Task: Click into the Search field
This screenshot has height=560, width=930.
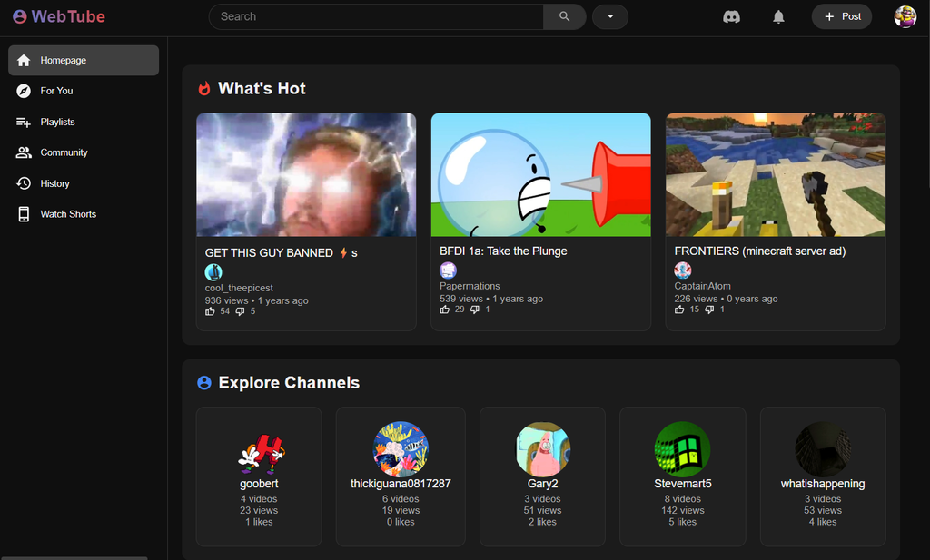Action: pos(376,16)
